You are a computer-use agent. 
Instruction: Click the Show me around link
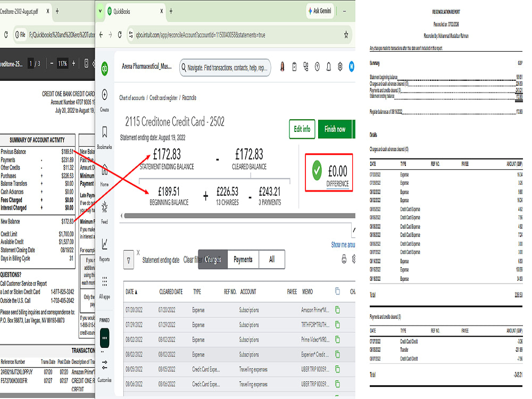click(343, 245)
